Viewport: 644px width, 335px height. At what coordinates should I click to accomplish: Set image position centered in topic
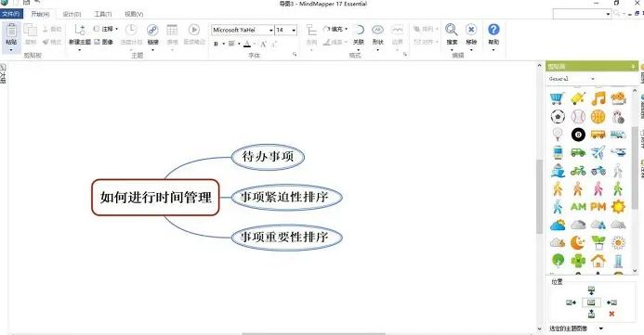pyautogui.click(x=591, y=303)
